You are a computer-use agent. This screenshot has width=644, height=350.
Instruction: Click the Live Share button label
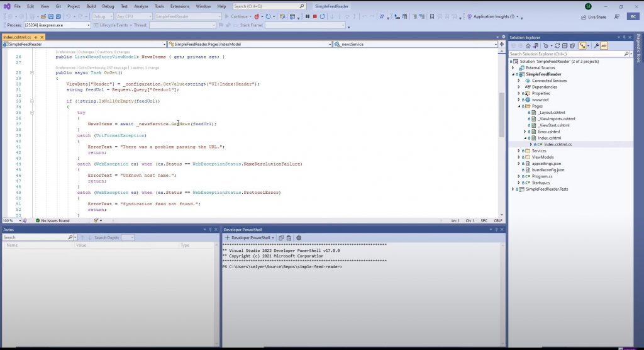(x=597, y=17)
